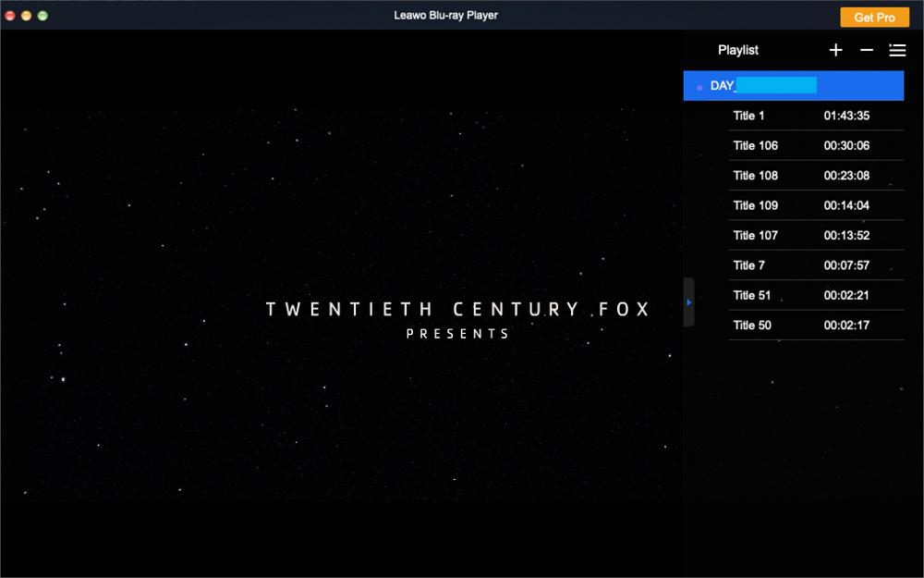Collapse the Playlist panel with the blue arrow
This screenshot has width=924, height=578.
pos(687,301)
